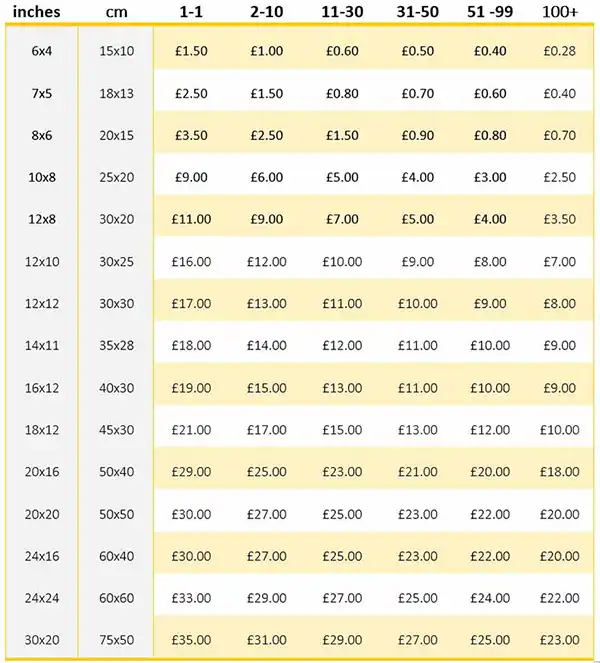Click the £3.50 price for 8x6
The image size is (600, 663).
[x=191, y=135]
